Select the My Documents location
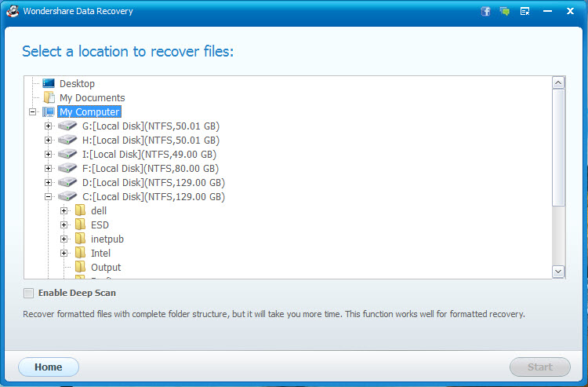Viewport: 588px width, 387px height. (x=93, y=97)
